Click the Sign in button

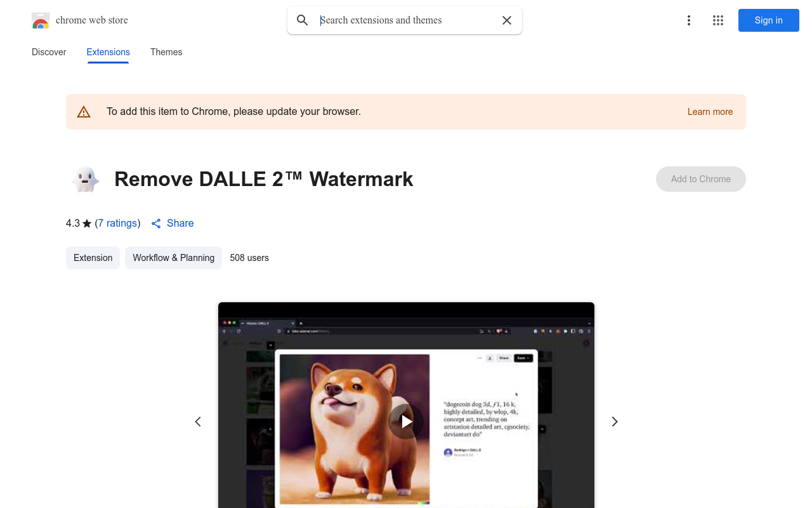(769, 20)
